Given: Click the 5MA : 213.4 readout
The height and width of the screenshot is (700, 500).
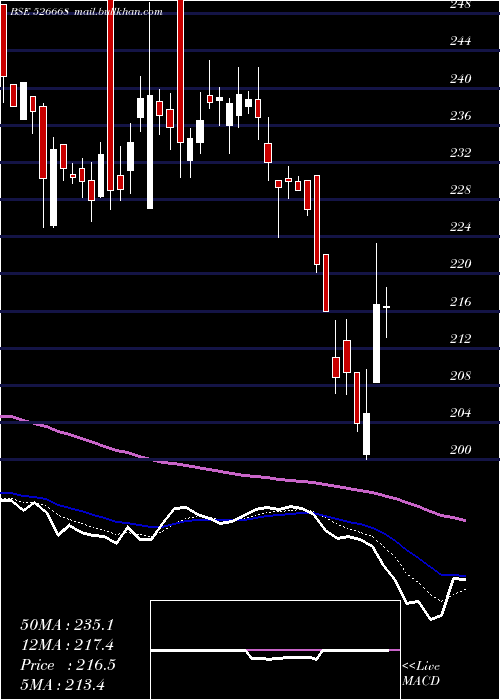Looking at the screenshot, I should pos(62,684).
